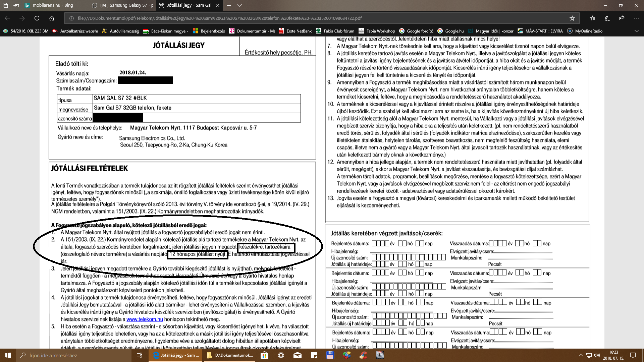Open a new browser tab
The width and height of the screenshot is (644, 362).
click(229, 5)
